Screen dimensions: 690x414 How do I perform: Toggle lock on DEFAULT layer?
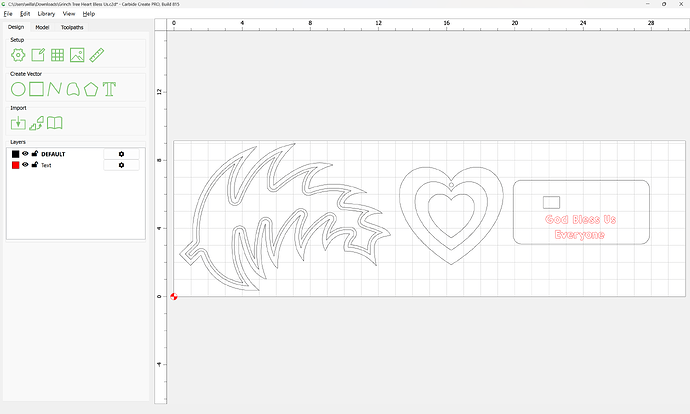tap(35, 154)
